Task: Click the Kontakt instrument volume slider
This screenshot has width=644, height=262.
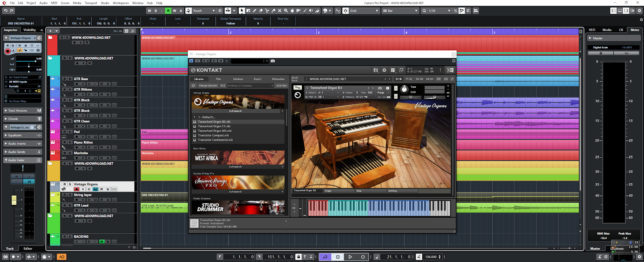Action: click(433, 97)
